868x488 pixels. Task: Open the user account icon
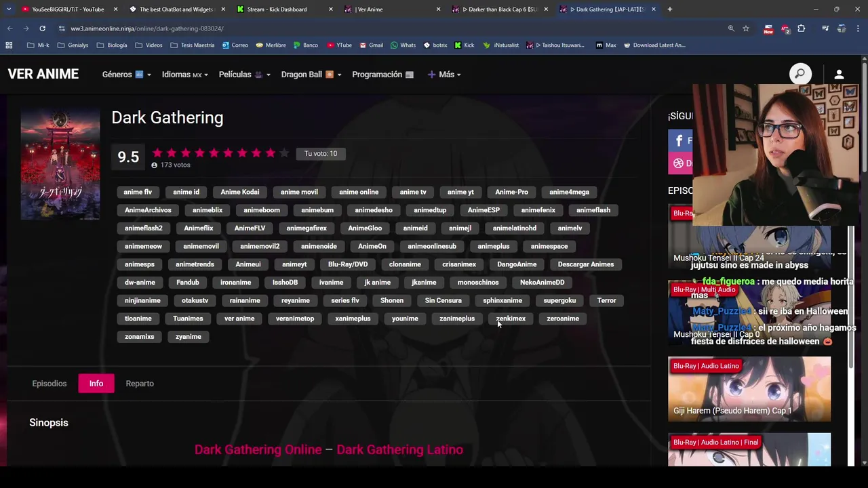click(839, 75)
